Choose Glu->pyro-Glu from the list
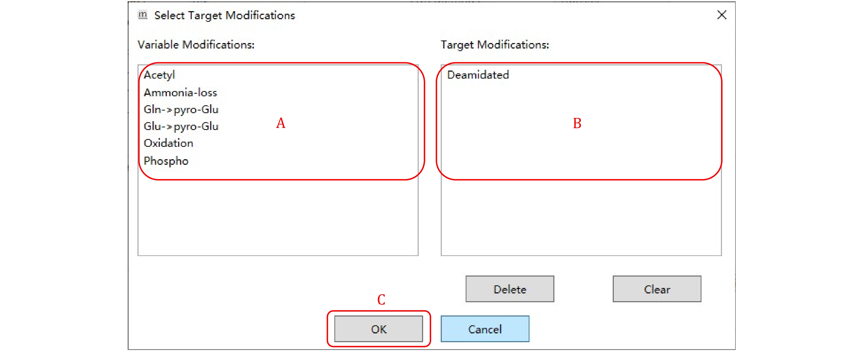The width and height of the screenshot is (868, 351). coord(181,126)
